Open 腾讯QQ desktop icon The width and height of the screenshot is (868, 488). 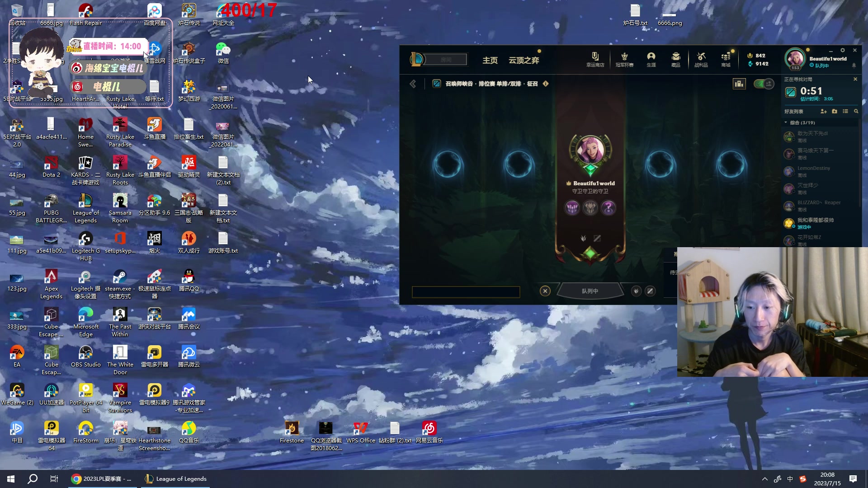189,280
